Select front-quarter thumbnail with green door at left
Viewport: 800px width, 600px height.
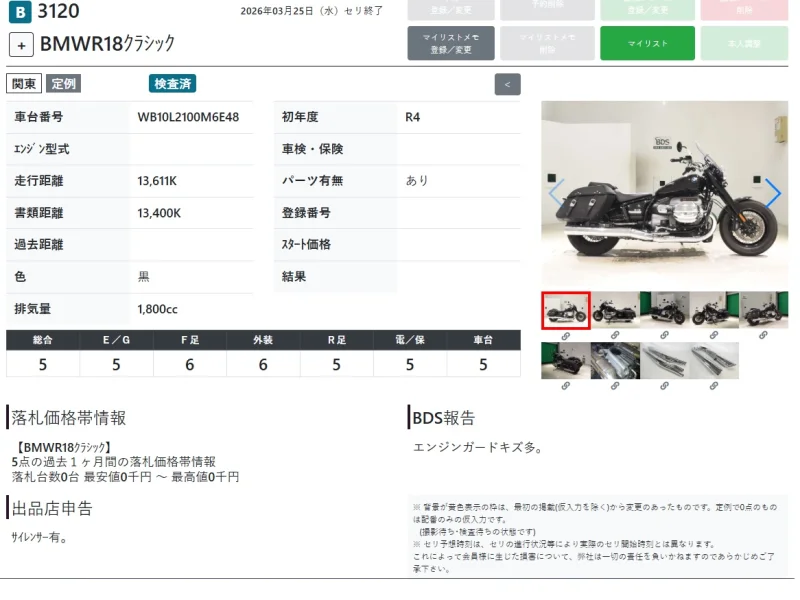(664, 309)
